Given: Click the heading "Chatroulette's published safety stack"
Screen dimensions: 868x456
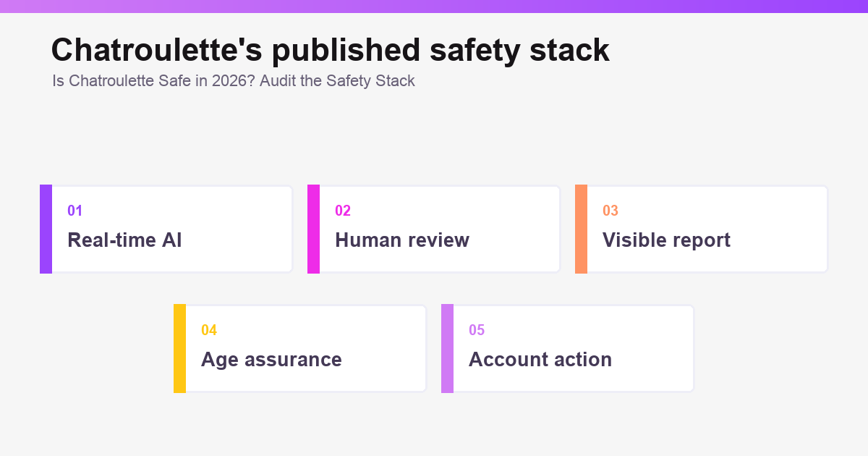Looking at the screenshot, I should click(331, 51).
